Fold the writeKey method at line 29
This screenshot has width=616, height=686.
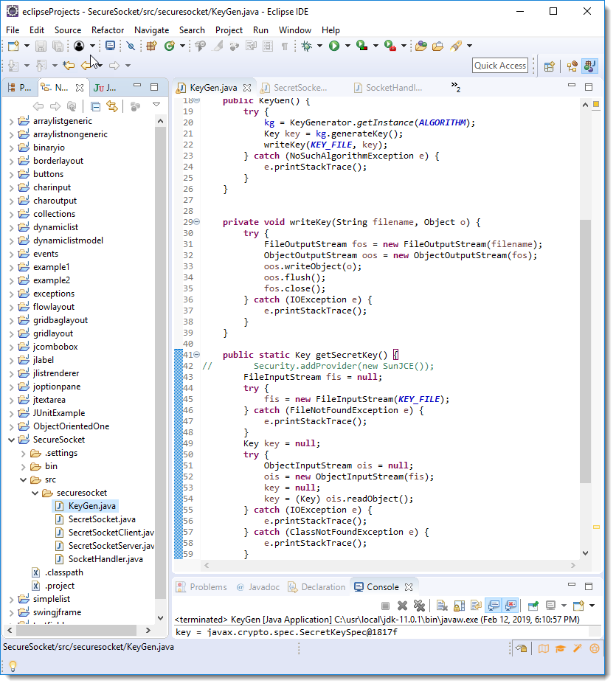[197, 222]
